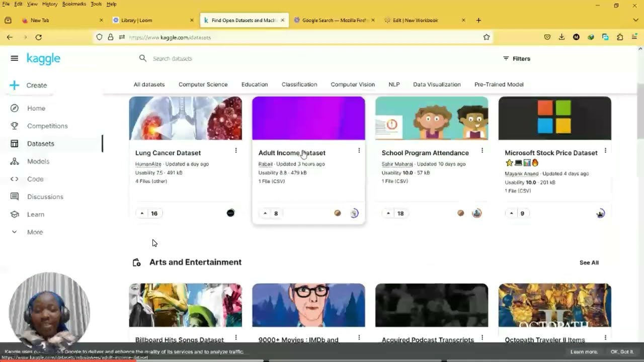644x362 pixels.
Task: Open Firefox application menu icon
Action: (634, 37)
